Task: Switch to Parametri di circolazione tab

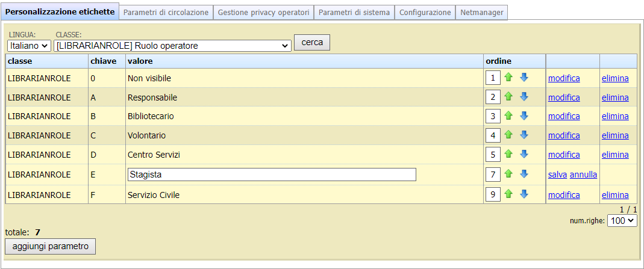Action: (166, 12)
